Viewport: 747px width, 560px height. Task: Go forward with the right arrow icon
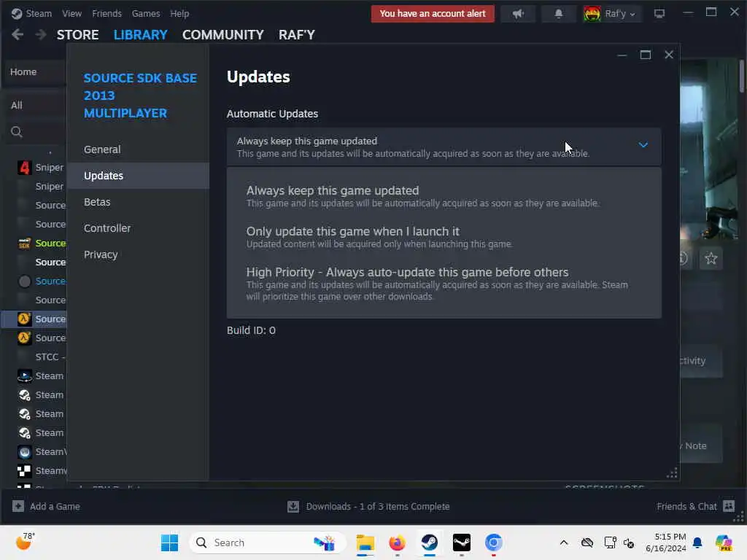click(x=41, y=35)
